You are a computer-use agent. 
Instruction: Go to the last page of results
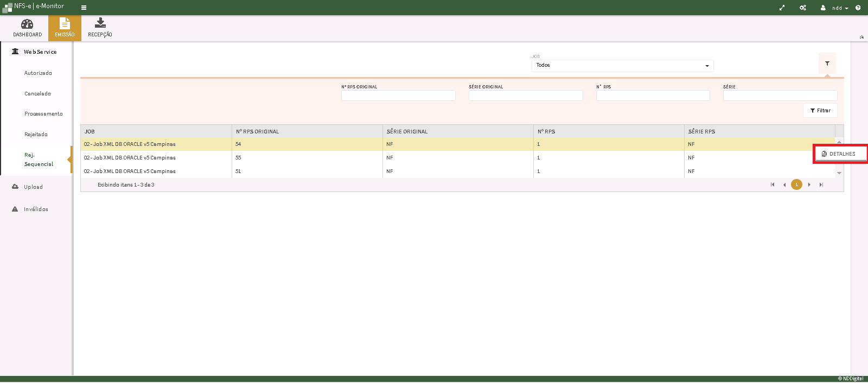tap(821, 185)
